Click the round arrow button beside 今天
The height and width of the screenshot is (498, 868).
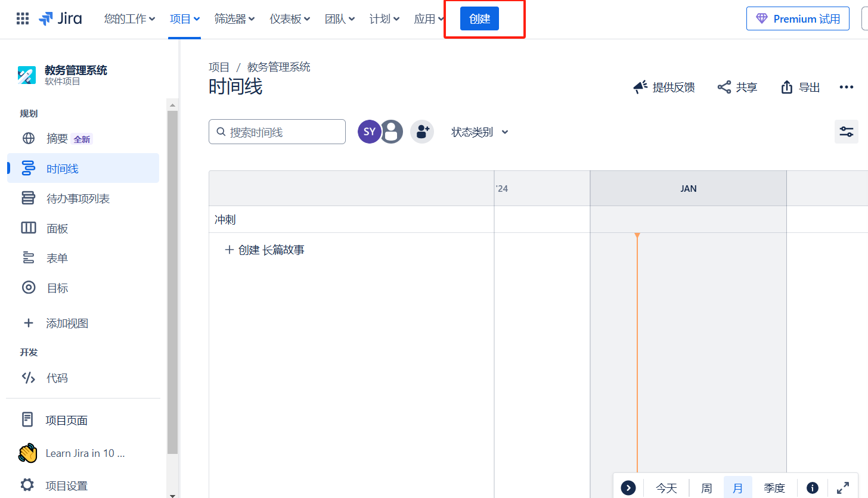click(628, 488)
